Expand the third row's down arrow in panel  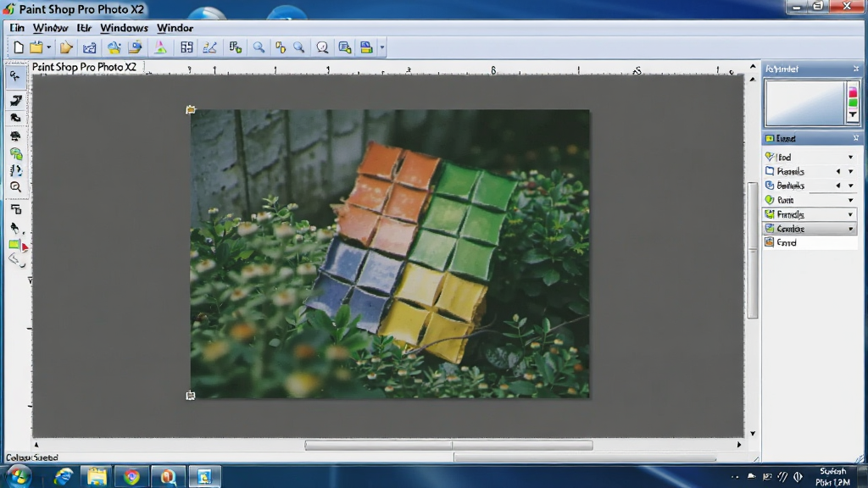pyautogui.click(x=851, y=186)
